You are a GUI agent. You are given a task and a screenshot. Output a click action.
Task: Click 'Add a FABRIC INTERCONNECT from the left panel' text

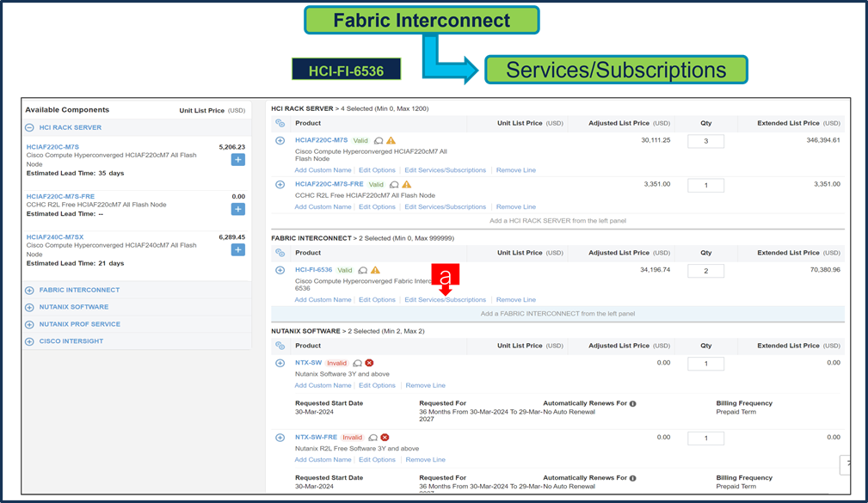pyautogui.click(x=557, y=314)
